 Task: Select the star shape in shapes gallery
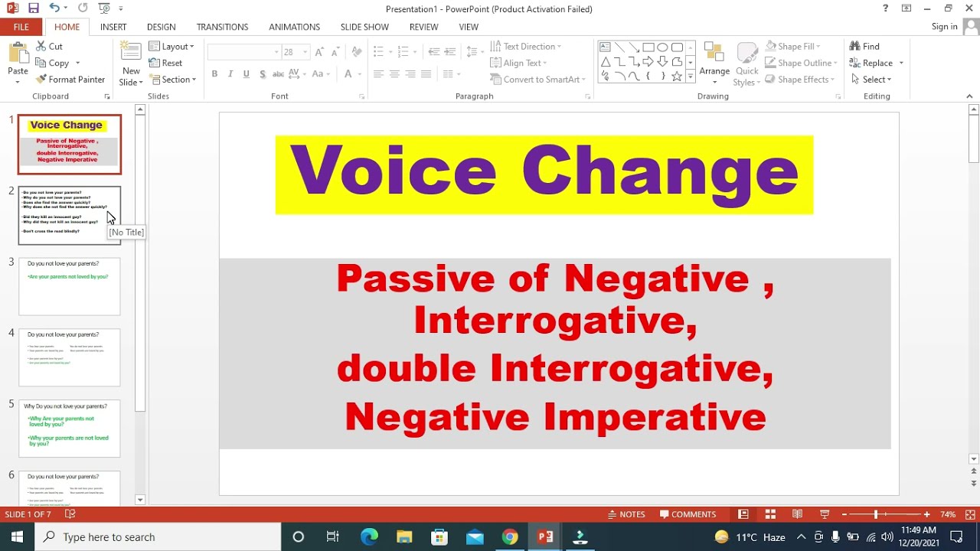[x=677, y=77]
